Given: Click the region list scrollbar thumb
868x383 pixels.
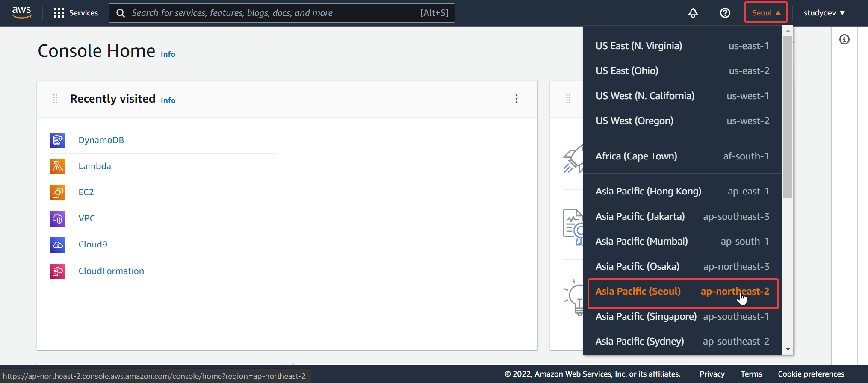Looking at the screenshot, I should [x=788, y=116].
